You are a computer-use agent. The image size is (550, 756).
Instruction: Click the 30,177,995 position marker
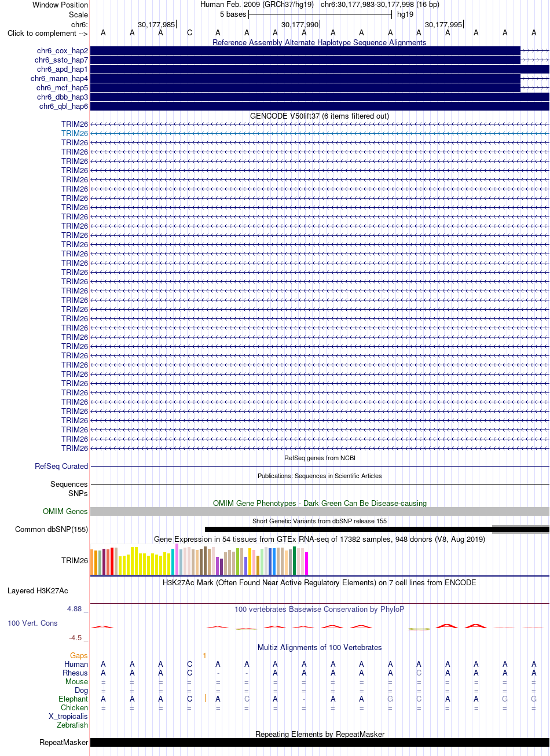(443, 24)
